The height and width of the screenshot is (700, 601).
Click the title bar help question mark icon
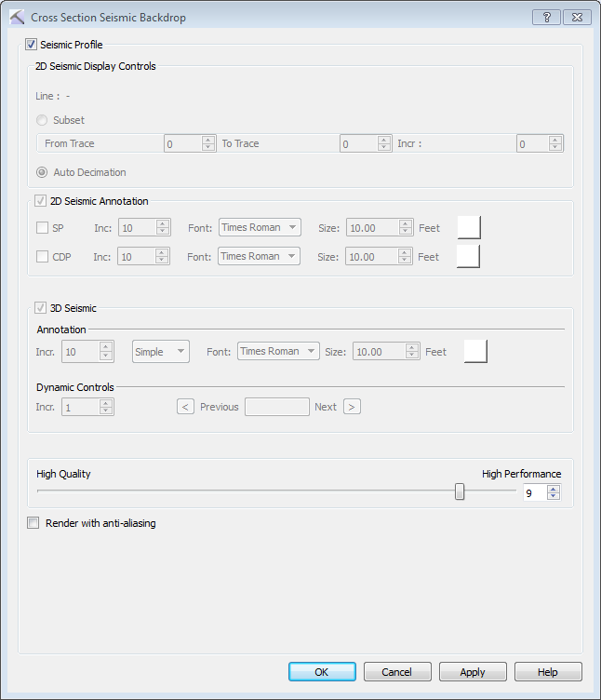[x=546, y=17]
